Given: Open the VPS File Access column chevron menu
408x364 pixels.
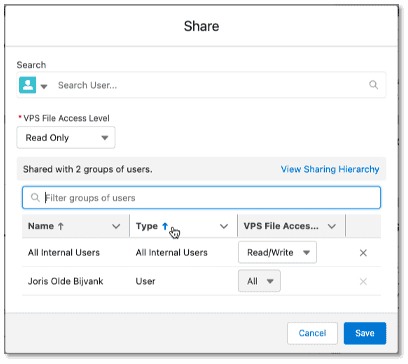Looking at the screenshot, I should [x=332, y=226].
